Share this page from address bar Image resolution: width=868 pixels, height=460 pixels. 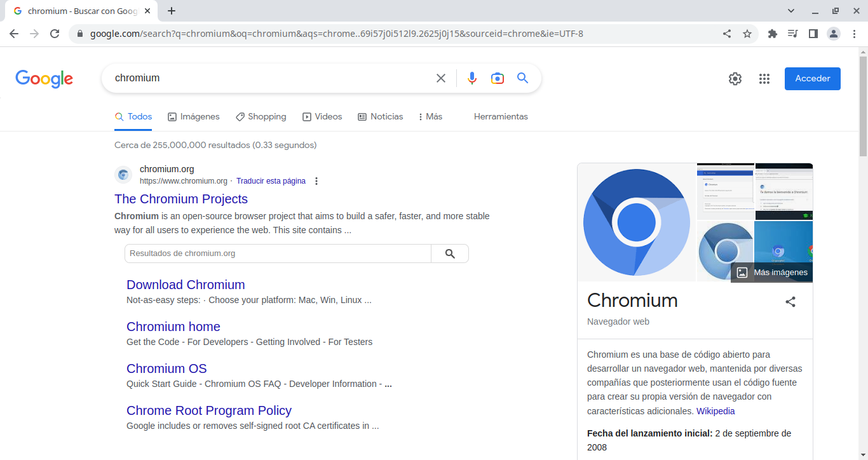[727, 34]
